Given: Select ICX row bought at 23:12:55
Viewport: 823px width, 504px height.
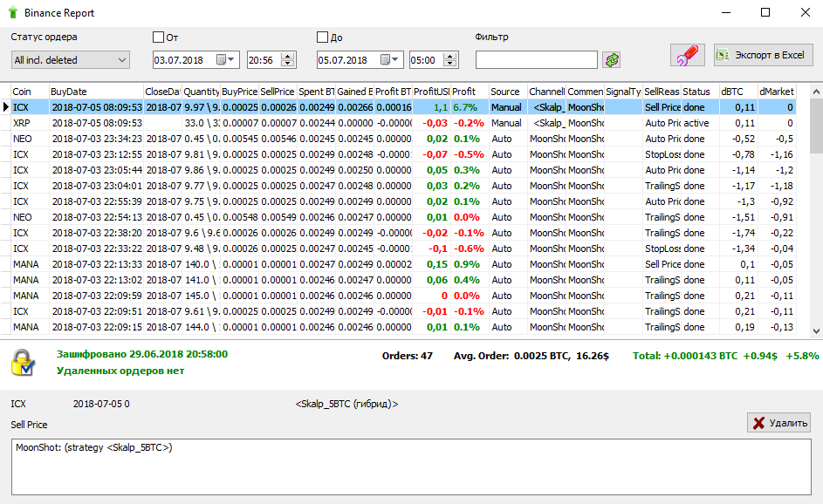Looking at the screenshot, I should (403, 154).
